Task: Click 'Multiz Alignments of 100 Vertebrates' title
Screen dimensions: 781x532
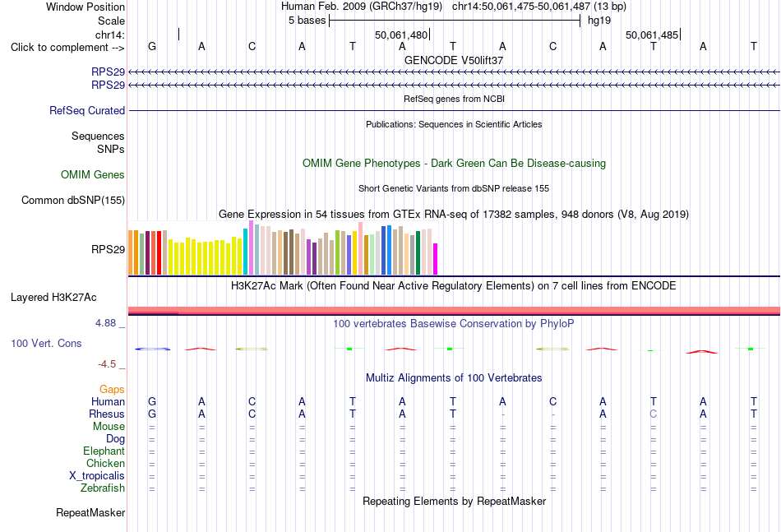Action: tap(454, 377)
